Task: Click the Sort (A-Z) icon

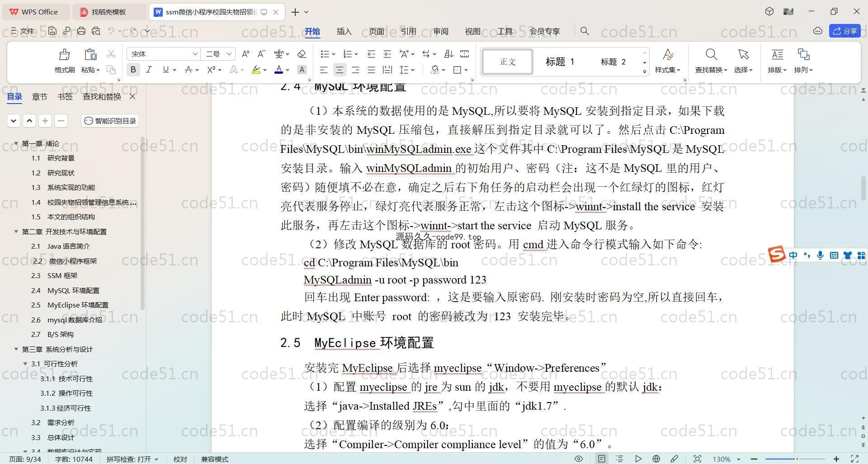Action: (x=448, y=54)
